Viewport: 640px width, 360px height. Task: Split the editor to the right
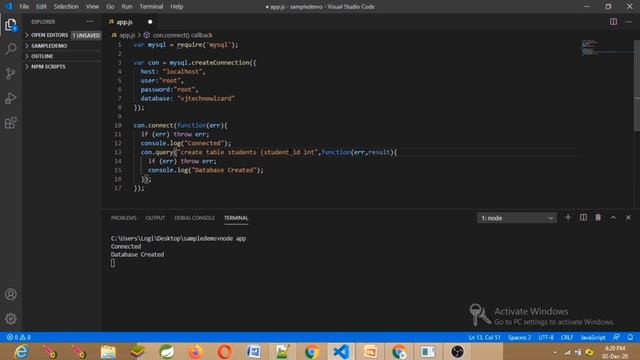click(613, 22)
